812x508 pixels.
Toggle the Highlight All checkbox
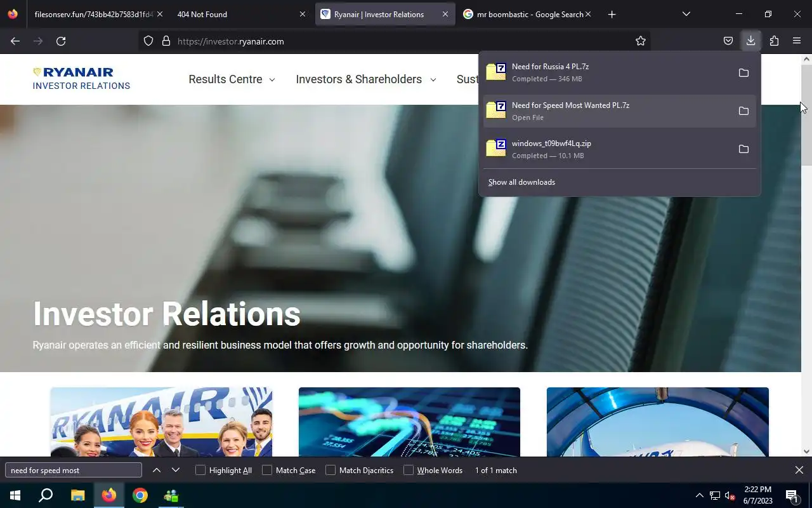[200, 470]
